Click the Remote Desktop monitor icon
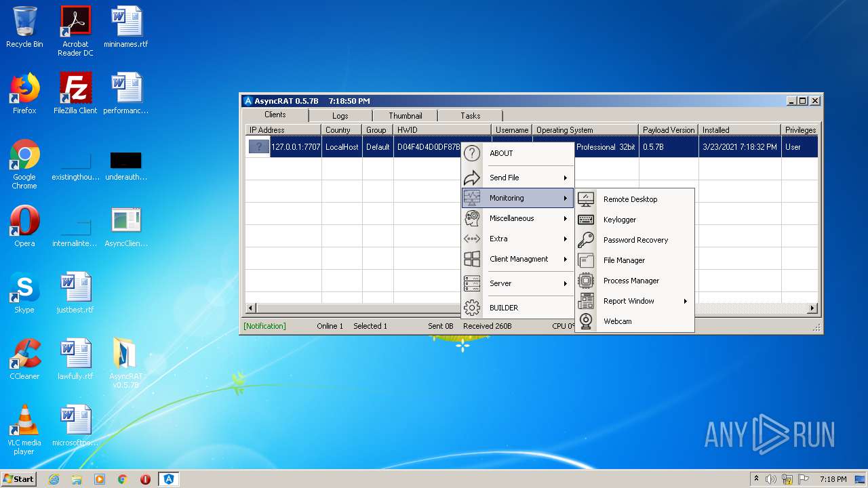This screenshot has height=488, width=868. click(586, 199)
